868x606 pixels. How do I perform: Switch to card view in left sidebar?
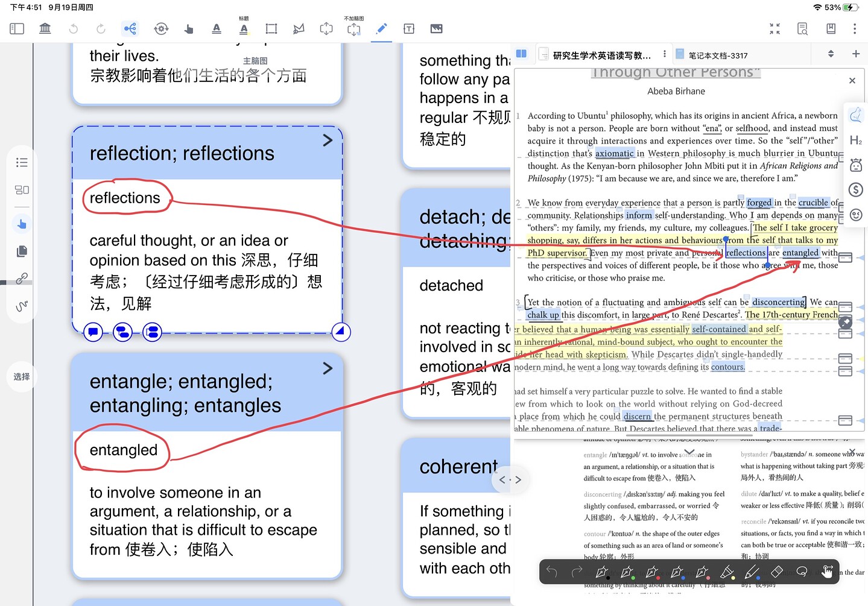22,190
